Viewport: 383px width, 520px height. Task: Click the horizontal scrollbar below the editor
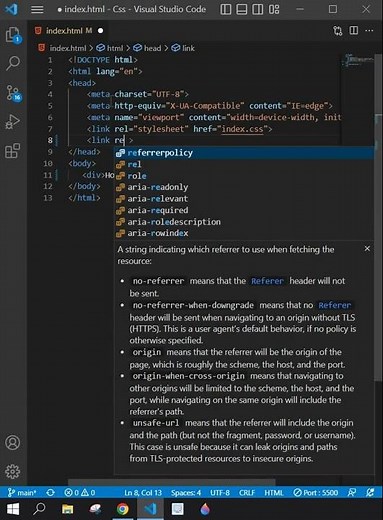tap(172, 482)
